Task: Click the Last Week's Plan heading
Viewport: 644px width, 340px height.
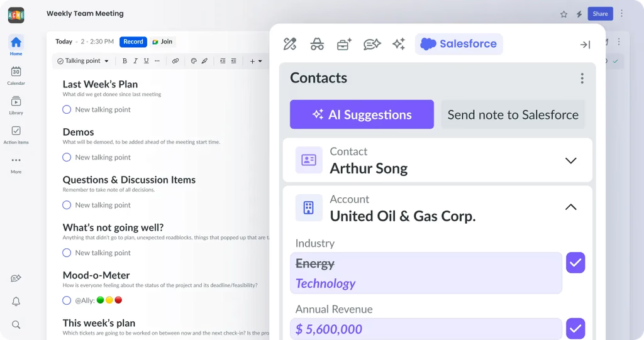Action: click(100, 84)
